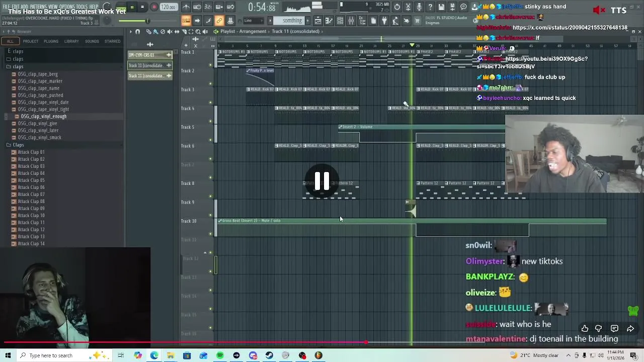Preview the OSG_clap_tape_marker sample
The image size is (644, 362).
click(x=40, y=81)
